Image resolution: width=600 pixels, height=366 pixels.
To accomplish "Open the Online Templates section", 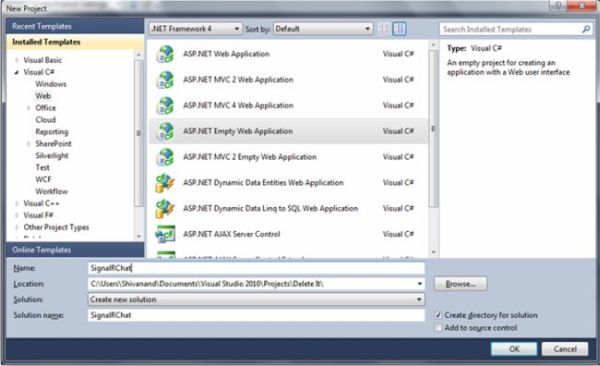I will point(75,250).
